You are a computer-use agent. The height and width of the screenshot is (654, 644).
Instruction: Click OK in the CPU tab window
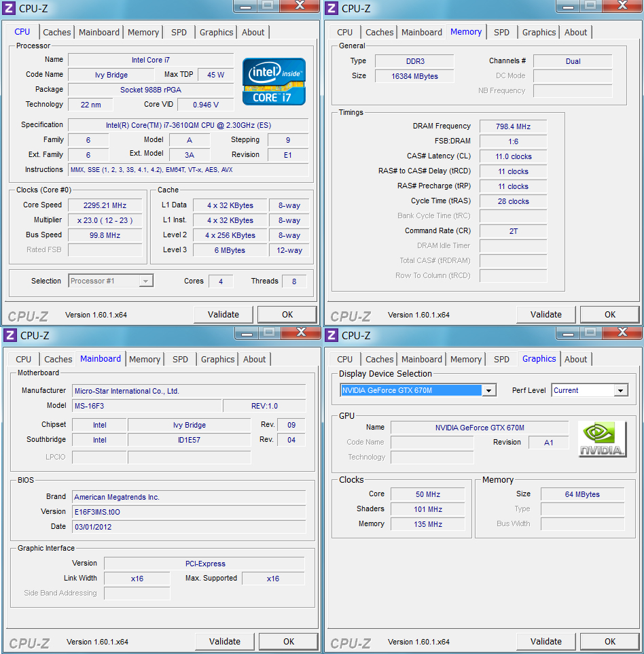coord(287,315)
